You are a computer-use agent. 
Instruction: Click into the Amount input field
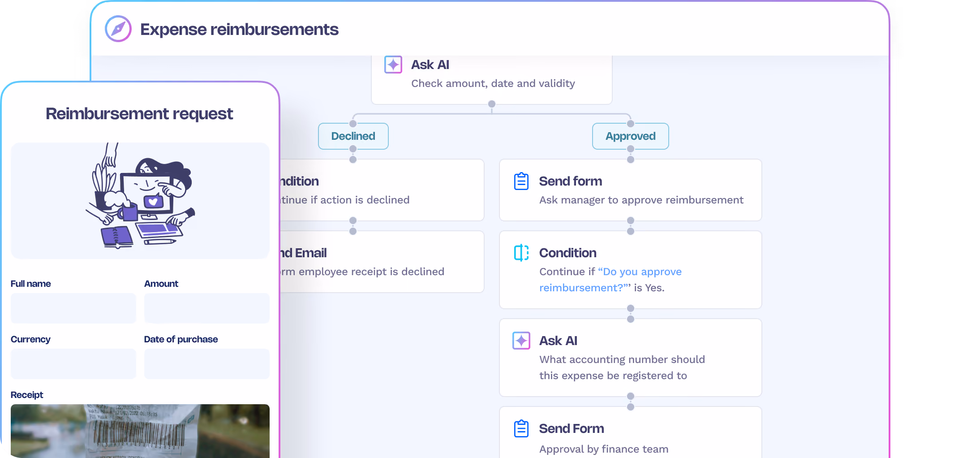[207, 308]
